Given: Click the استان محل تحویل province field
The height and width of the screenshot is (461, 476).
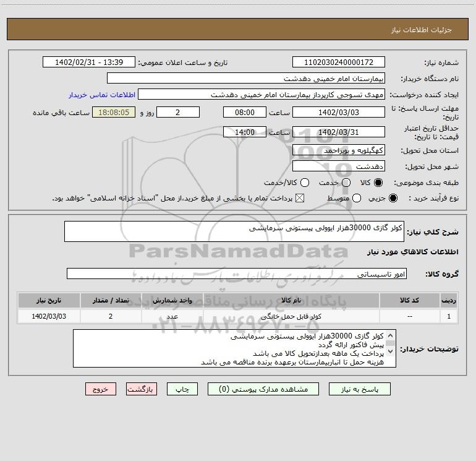Looking at the screenshot, I should 339,150.
